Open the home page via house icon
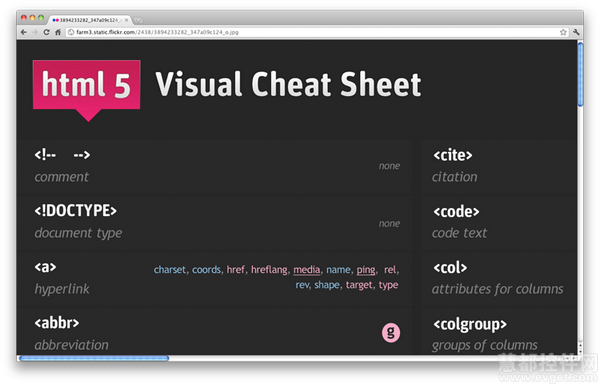Image resolution: width=600 pixels, height=384 pixels. click(x=58, y=33)
